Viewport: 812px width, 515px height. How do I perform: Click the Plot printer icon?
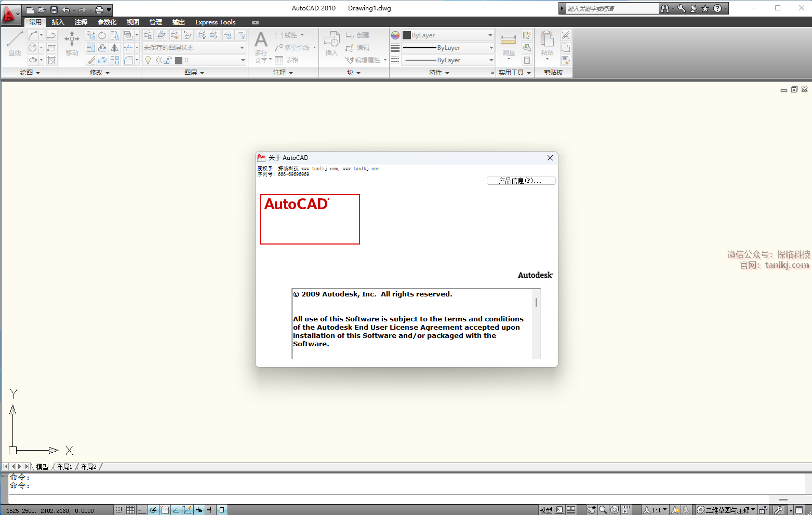99,10
